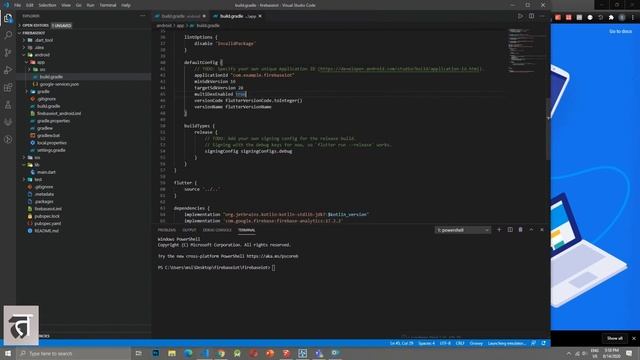The image size is (640, 360).
Task: Click aka.ms/pscore6 link in terminal
Action: [272, 256]
